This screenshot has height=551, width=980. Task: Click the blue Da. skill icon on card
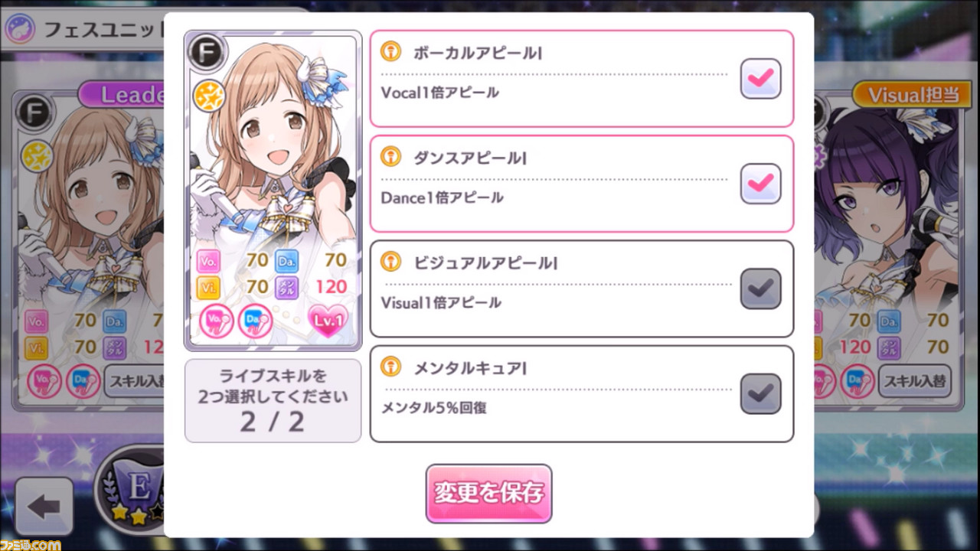[x=255, y=321]
